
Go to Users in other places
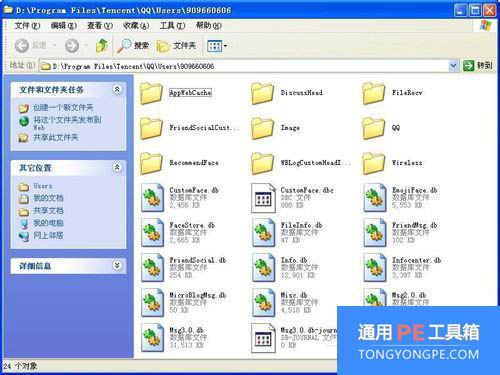[x=43, y=186]
